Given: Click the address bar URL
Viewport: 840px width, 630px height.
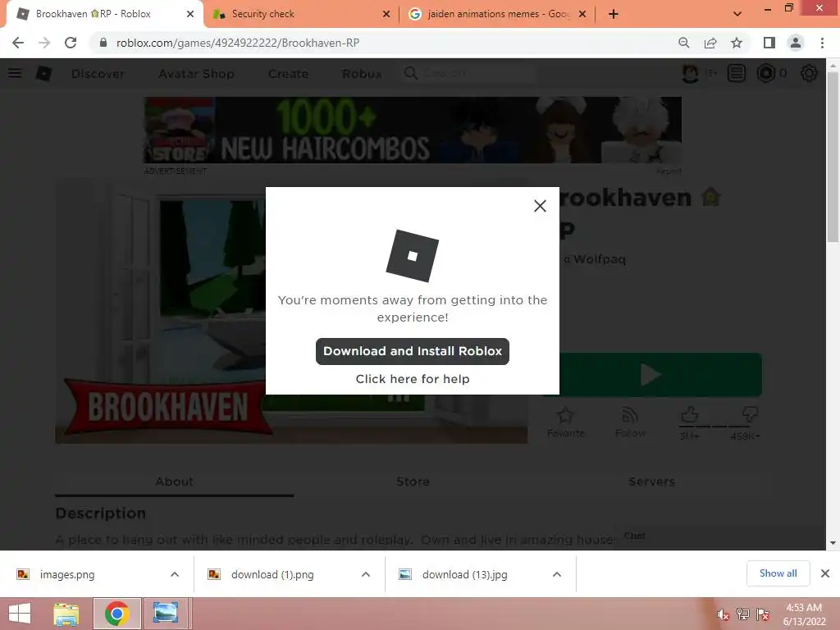Looking at the screenshot, I should [238, 43].
